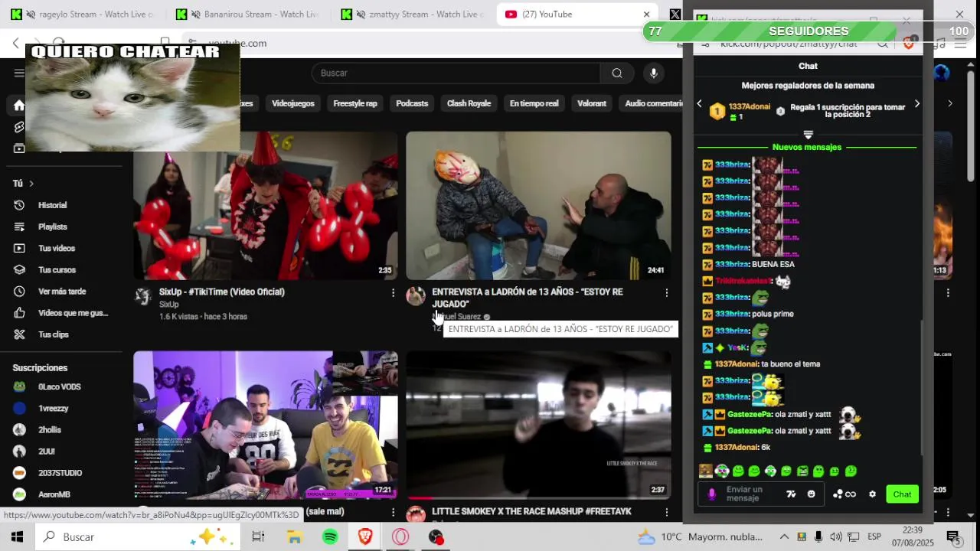Open weather widget showing 10°C

click(701, 537)
